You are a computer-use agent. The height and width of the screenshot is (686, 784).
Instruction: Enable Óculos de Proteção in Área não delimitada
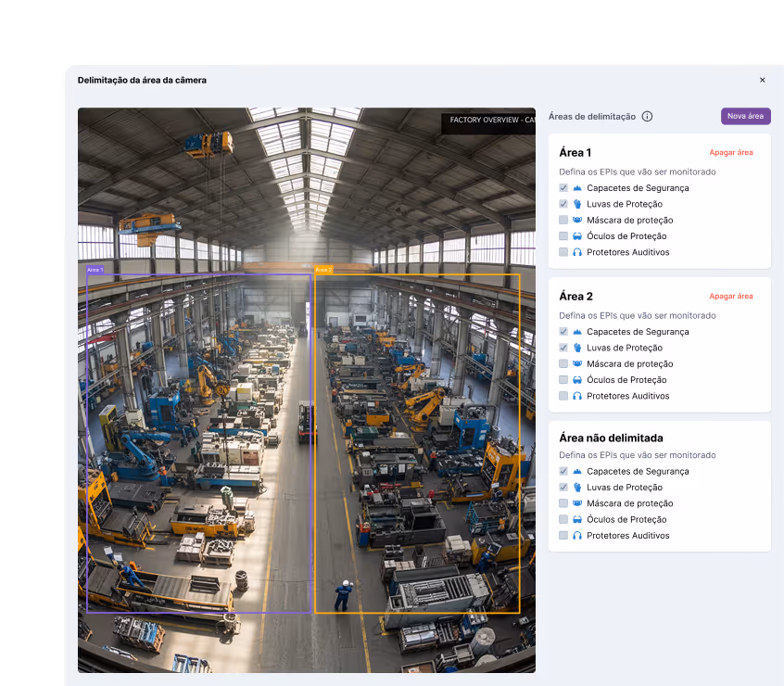pyautogui.click(x=563, y=519)
